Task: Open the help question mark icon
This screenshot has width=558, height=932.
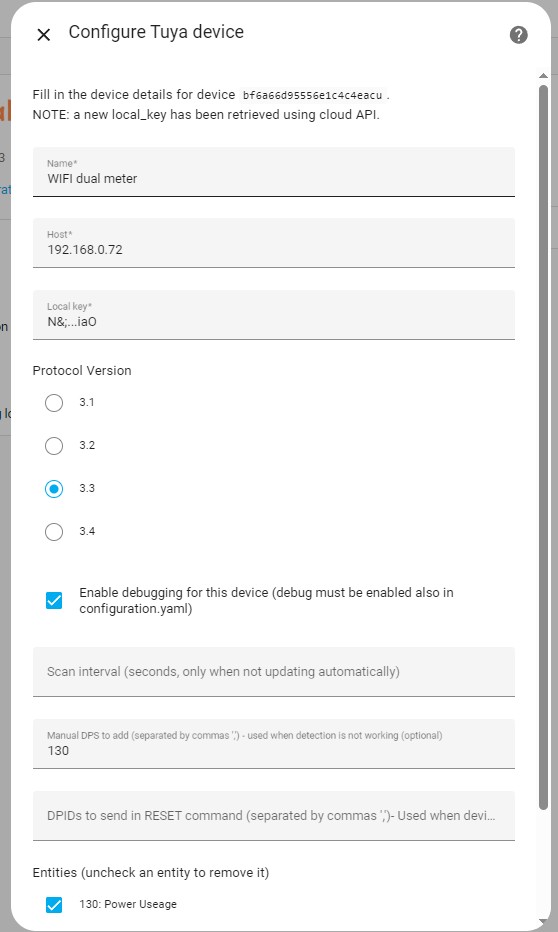Action: click(519, 35)
